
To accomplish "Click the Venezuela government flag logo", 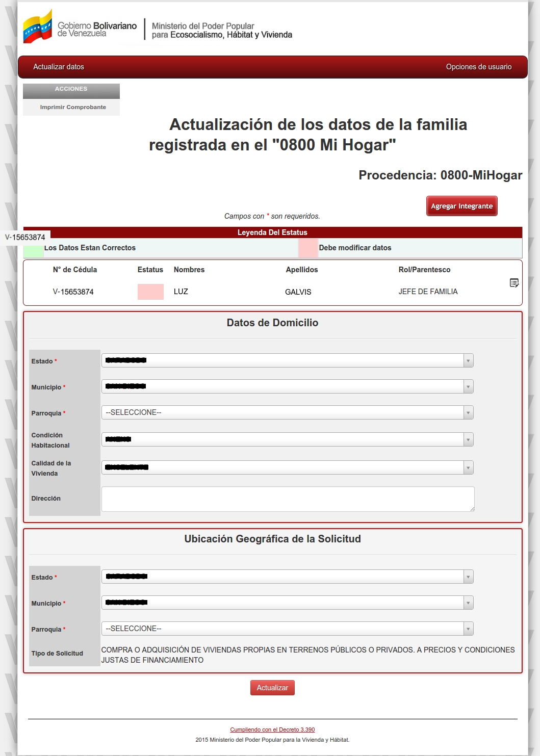I will (x=38, y=27).
